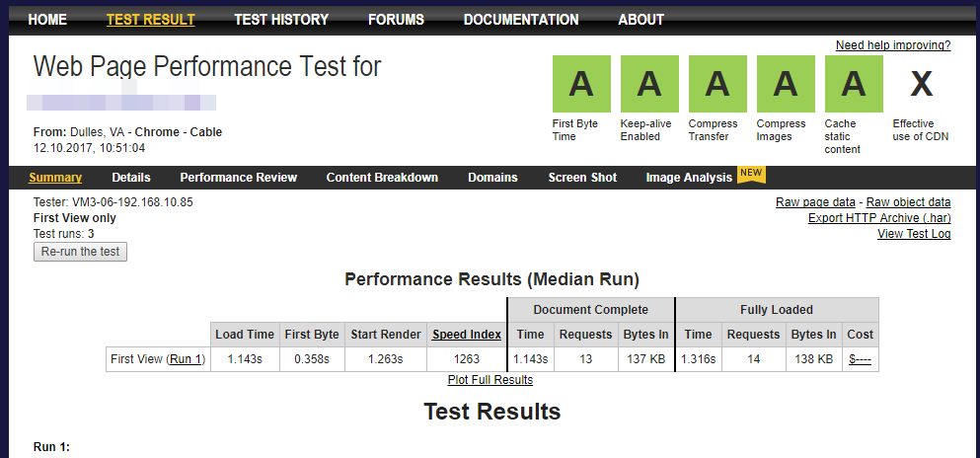Export the HTTP Archive (.har) file
The height and width of the screenshot is (458, 980).
(x=879, y=218)
